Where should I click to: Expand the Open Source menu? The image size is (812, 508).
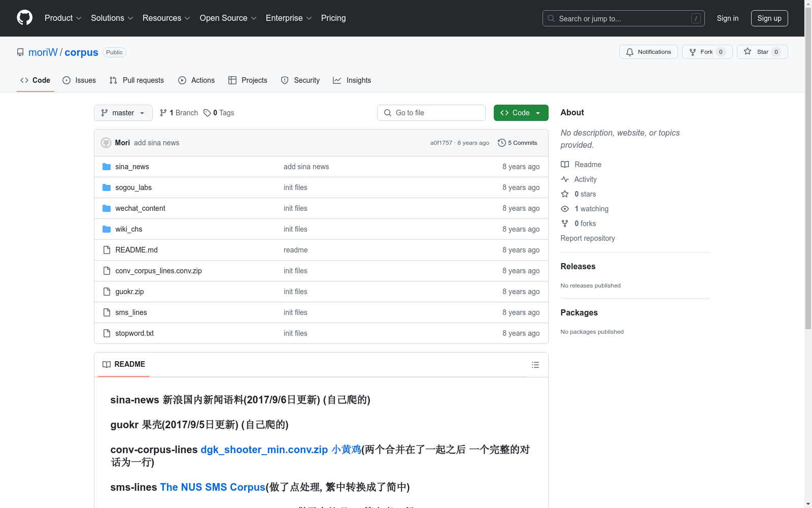228,18
